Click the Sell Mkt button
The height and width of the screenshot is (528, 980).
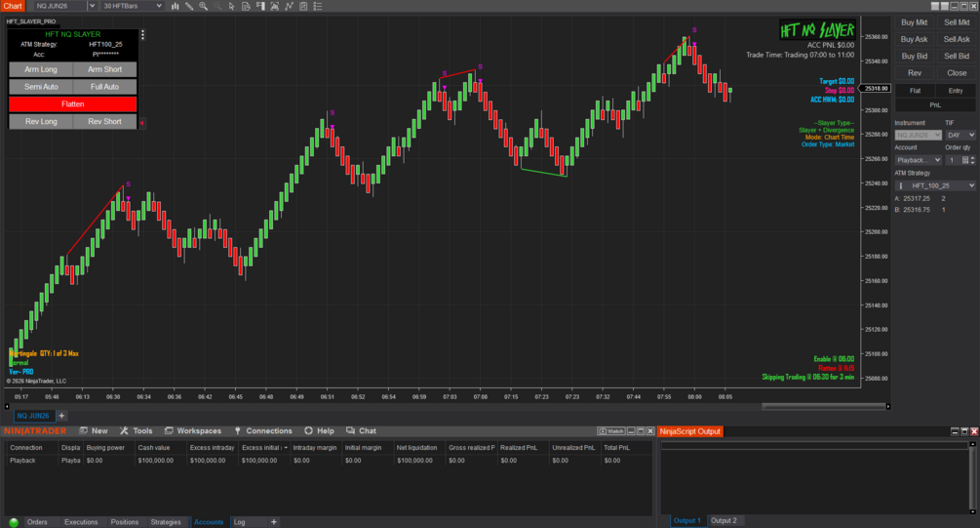coord(957,22)
